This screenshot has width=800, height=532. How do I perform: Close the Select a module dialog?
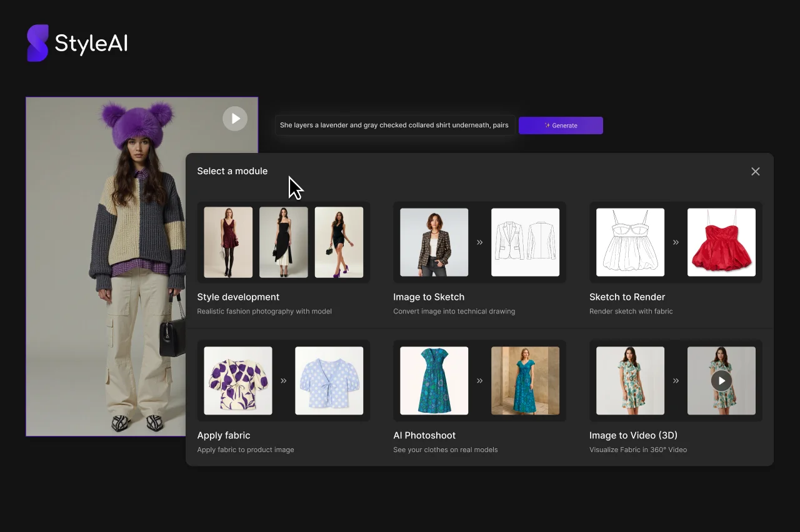[756, 172]
